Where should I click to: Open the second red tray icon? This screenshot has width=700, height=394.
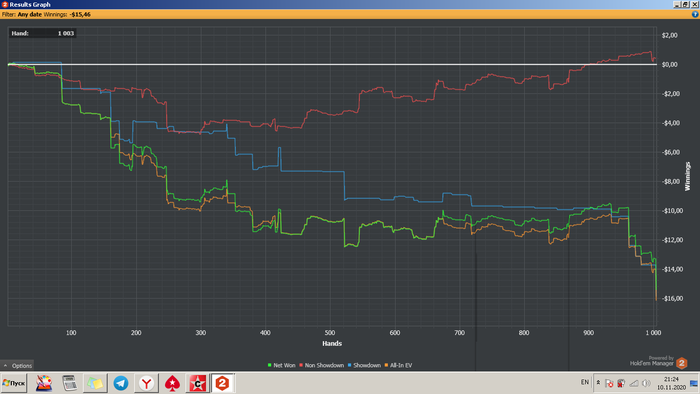(621, 383)
